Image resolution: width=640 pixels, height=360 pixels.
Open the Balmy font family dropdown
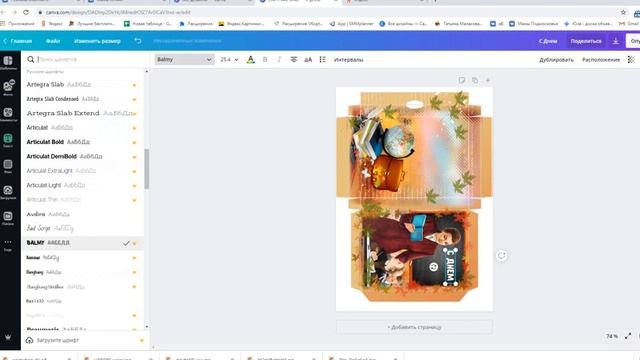(184, 60)
